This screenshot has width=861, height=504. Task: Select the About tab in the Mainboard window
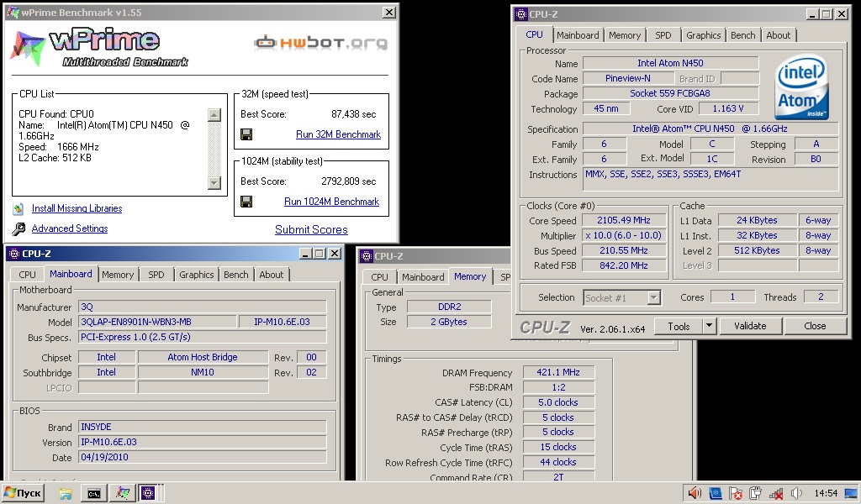(x=272, y=275)
